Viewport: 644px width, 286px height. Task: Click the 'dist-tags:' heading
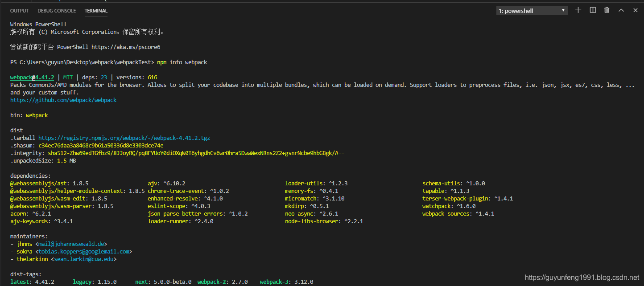(x=26, y=274)
